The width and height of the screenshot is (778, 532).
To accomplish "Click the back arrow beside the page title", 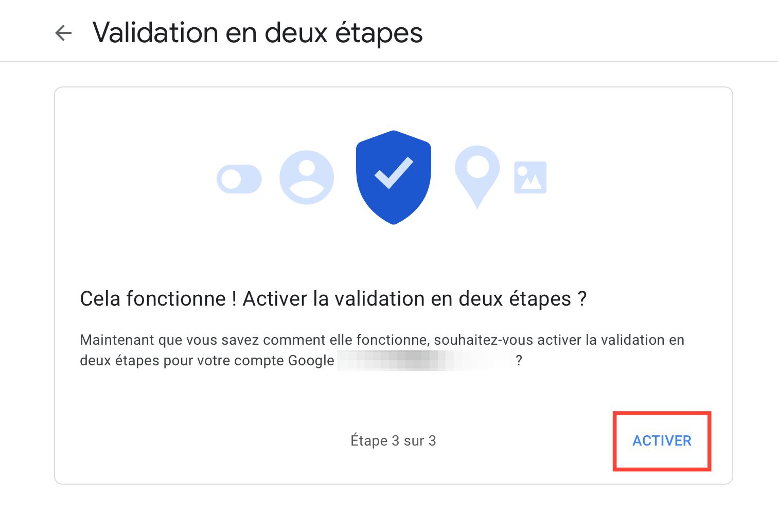I will tap(63, 33).
